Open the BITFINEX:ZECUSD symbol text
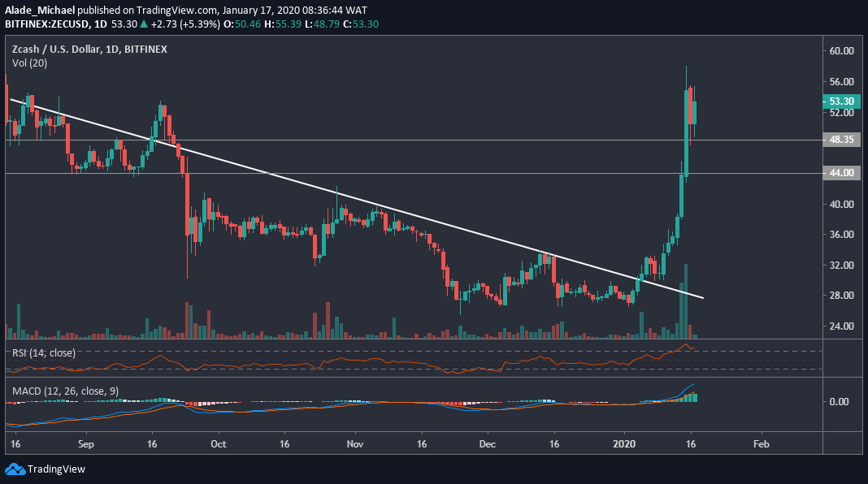This screenshot has height=484, width=868. (46, 24)
